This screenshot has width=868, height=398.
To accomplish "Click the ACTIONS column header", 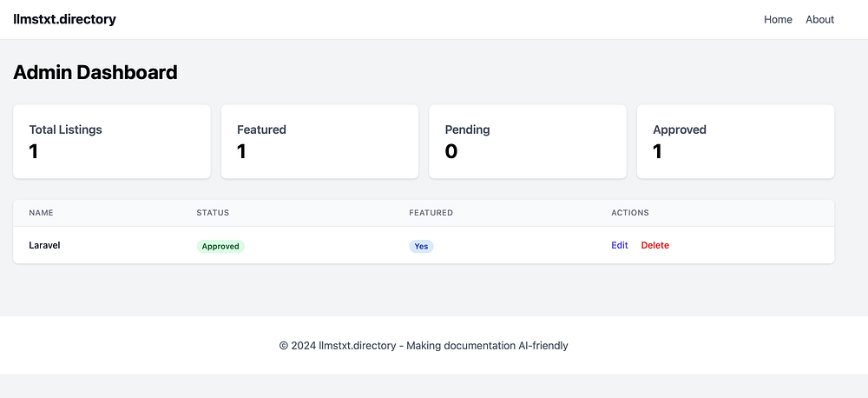I will (x=629, y=213).
